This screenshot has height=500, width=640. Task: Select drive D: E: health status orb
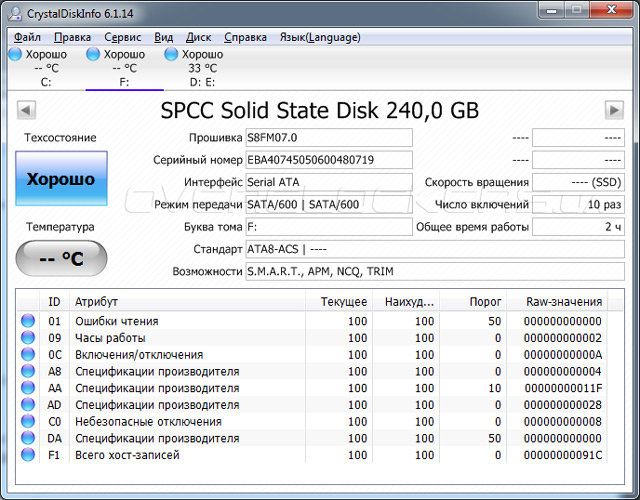(171, 54)
